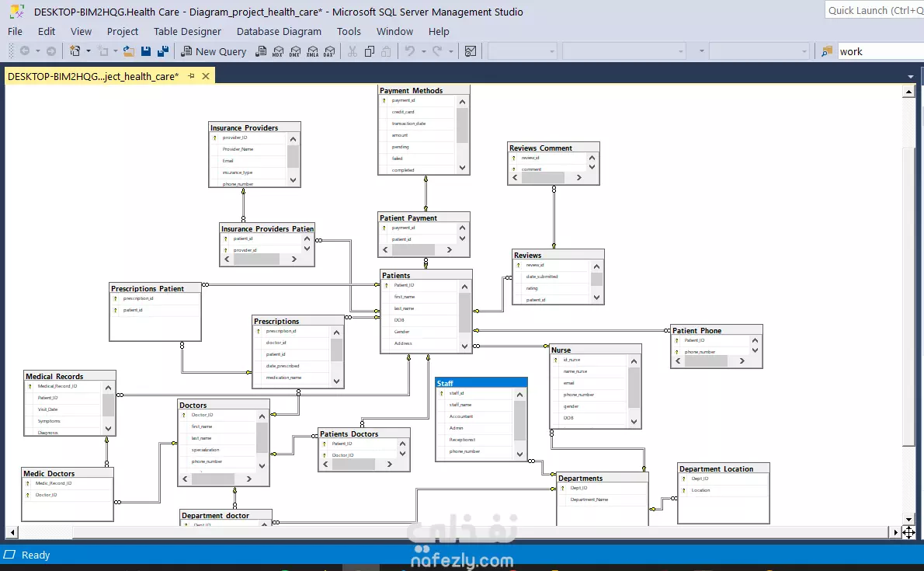Image resolution: width=924 pixels, height=571 pixels.
Task: Open the File menu
Action: coord(16,31)
